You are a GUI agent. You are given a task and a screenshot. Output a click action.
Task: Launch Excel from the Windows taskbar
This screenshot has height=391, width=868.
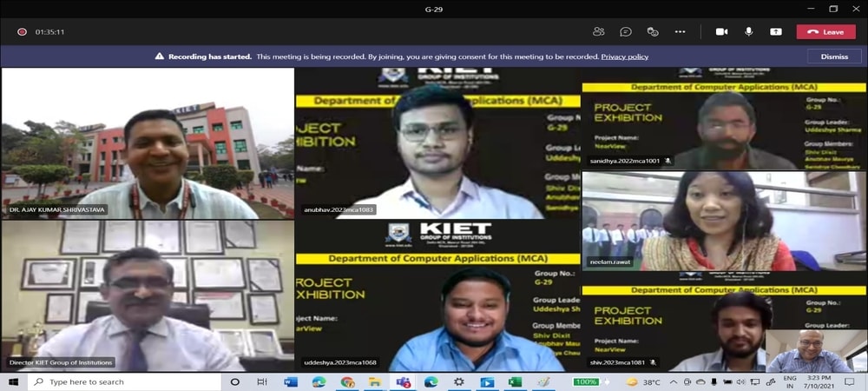pyautogui.click(x=515, y=382)
